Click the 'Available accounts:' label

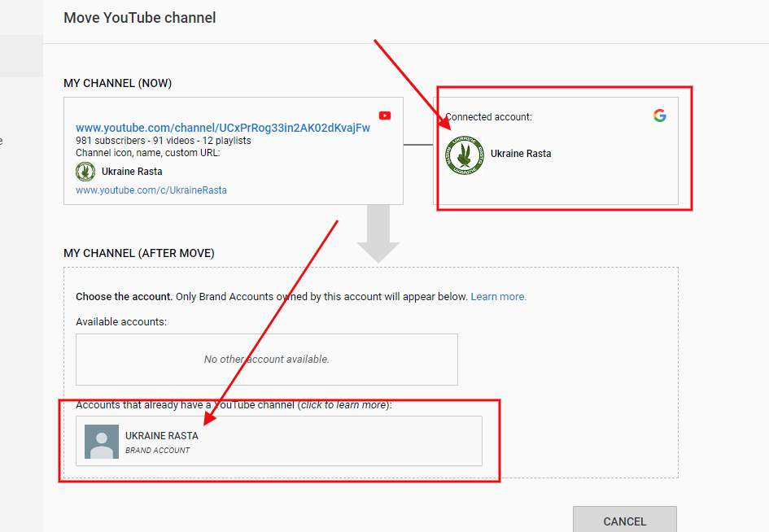tap(121, 321)
